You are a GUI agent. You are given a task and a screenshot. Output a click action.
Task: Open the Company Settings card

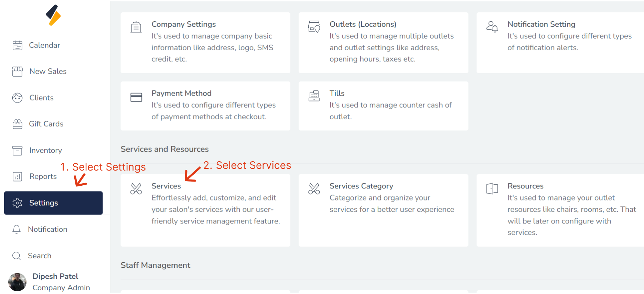(205, 43)
